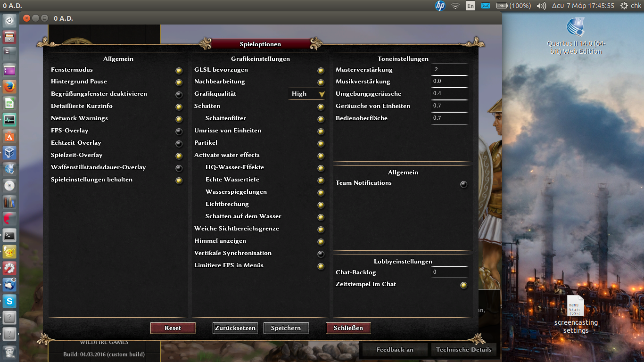Open Quartus II 14.0 desktop shortcut
Image resolution: width=644 pixels, height=362 pixels.
coord(576,36)
